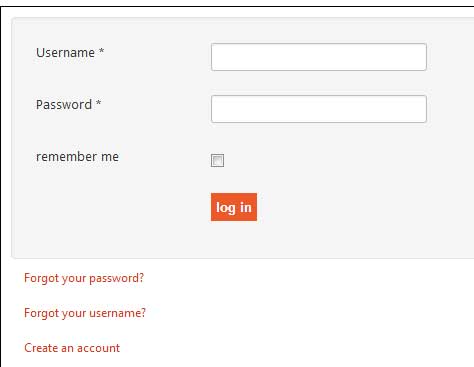The image size is (474, 367).
Task: Toggle the checkbox beside remember me
Action: coord(217,160)
